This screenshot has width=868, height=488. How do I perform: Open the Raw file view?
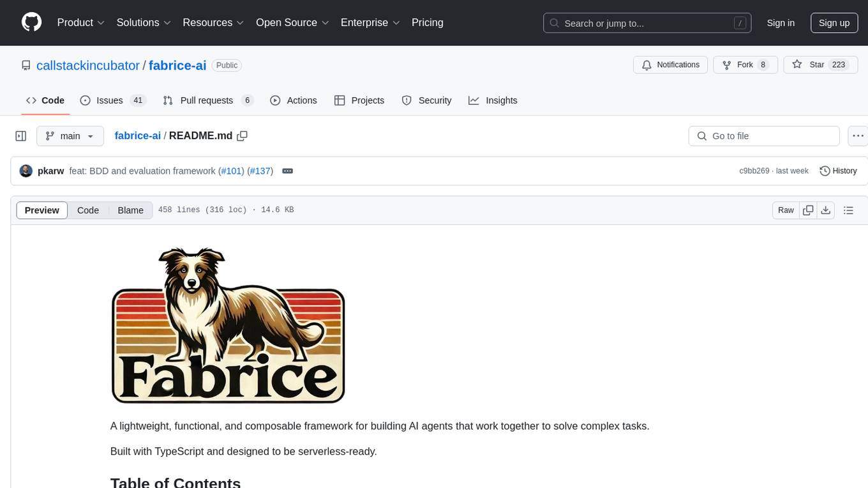coord(786,210)
